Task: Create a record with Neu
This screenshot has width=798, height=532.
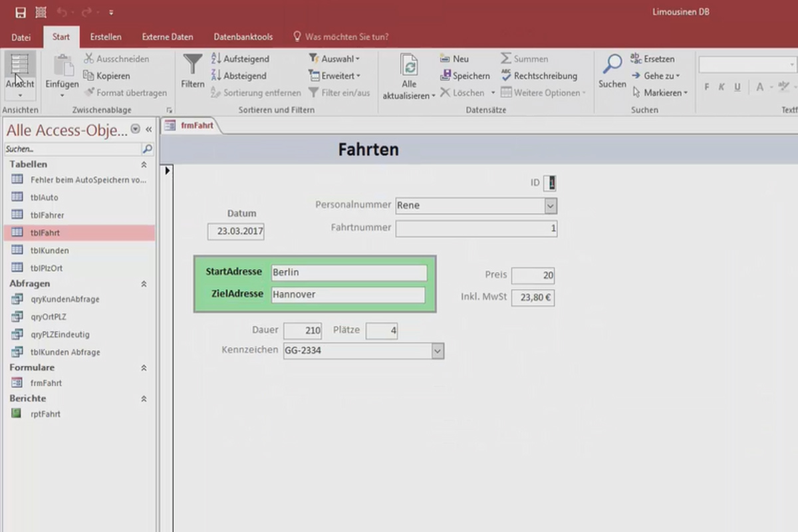Action: coord(454,59)
